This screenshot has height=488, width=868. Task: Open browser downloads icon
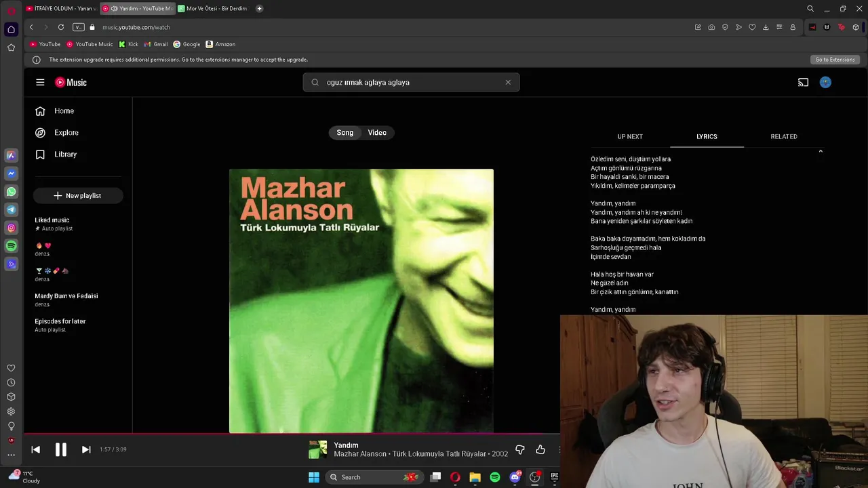[766, 27]
